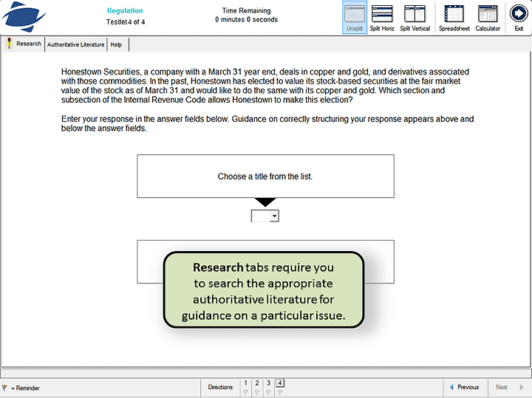Screen dimensions: 532x398
Task: Select the Split Vertical layout icon
Action: pyautogui.click(x=415, y=17)
